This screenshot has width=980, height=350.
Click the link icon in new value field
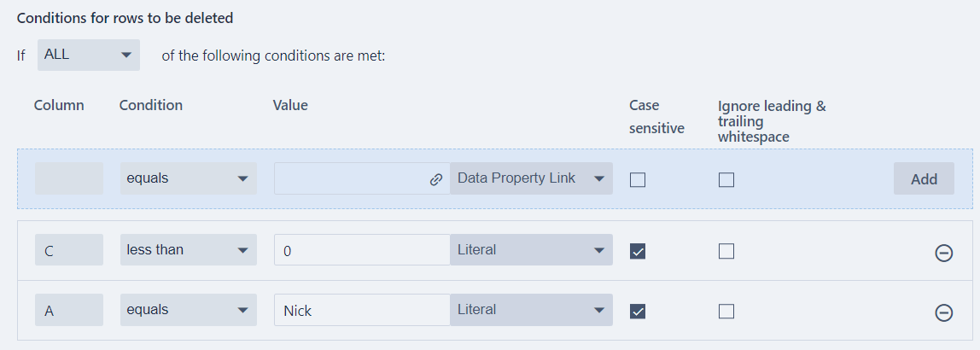pyautogui.click(x=435, y=179)
